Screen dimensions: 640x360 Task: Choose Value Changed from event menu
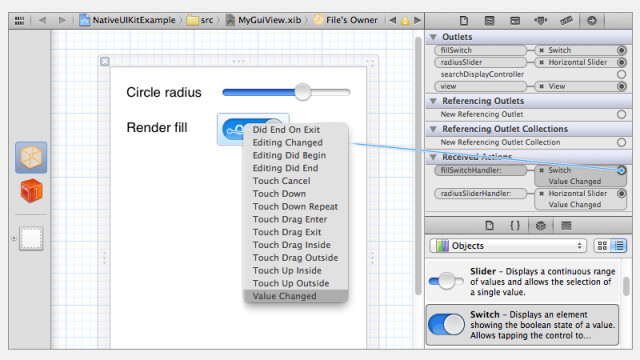point(296,296)
